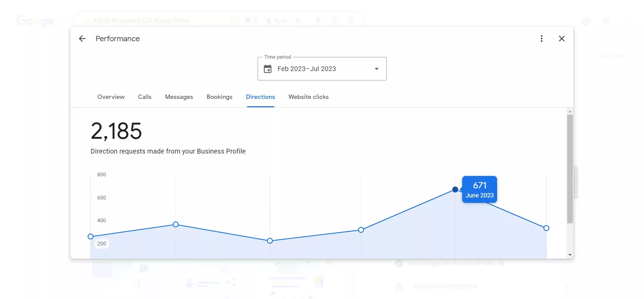Open the Google apps grid in background page
This screenshot has height=299, width=644.
(605, 21)
